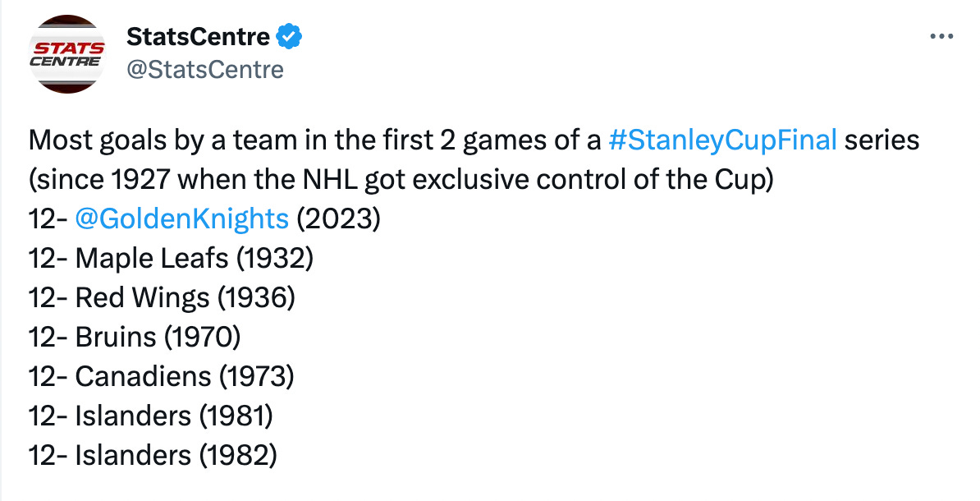Screen dimensions: 980x501
Task: Click the tweet's opening sentence text
Action: click(474, 140)
